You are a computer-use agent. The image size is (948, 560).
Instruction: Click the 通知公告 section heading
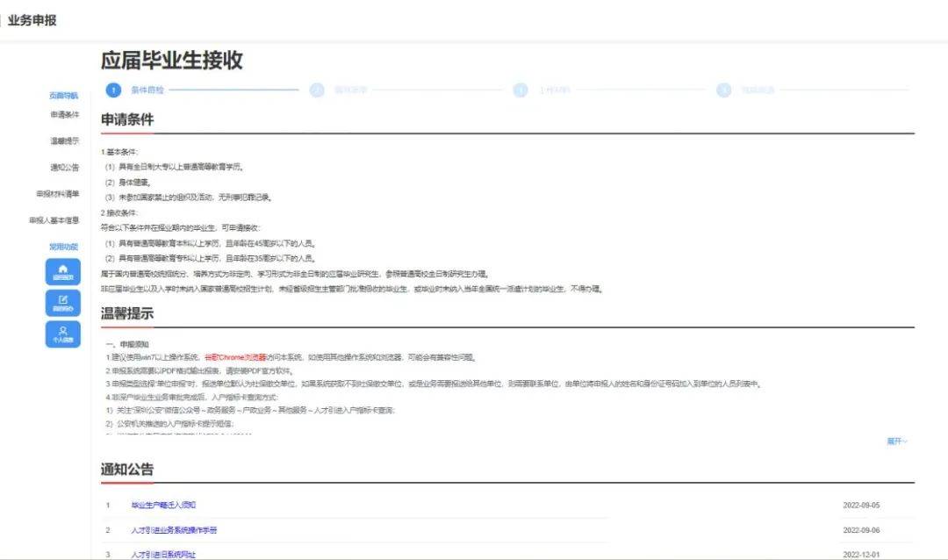(127, 470)
